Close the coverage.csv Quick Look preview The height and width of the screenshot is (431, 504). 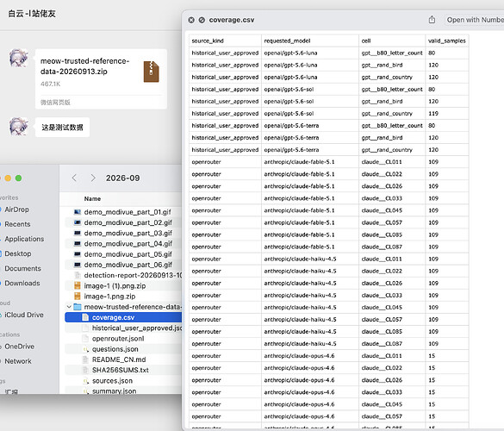(191, 20)
